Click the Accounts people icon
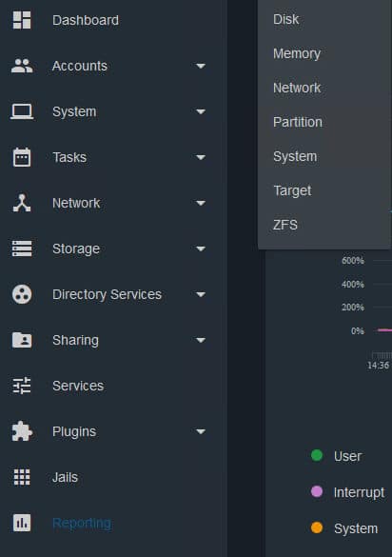Viewport: 392px width, 557px height. click(22, 66)
